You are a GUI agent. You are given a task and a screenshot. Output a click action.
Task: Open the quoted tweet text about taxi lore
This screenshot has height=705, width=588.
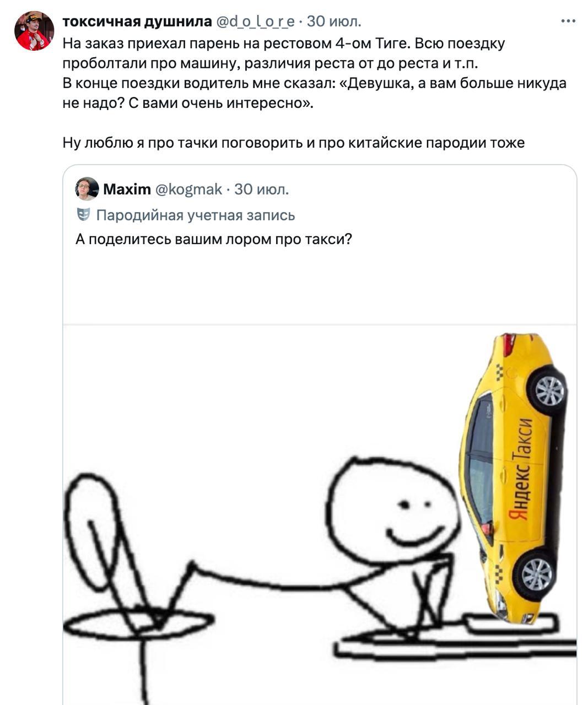click(x=213, y=240)
